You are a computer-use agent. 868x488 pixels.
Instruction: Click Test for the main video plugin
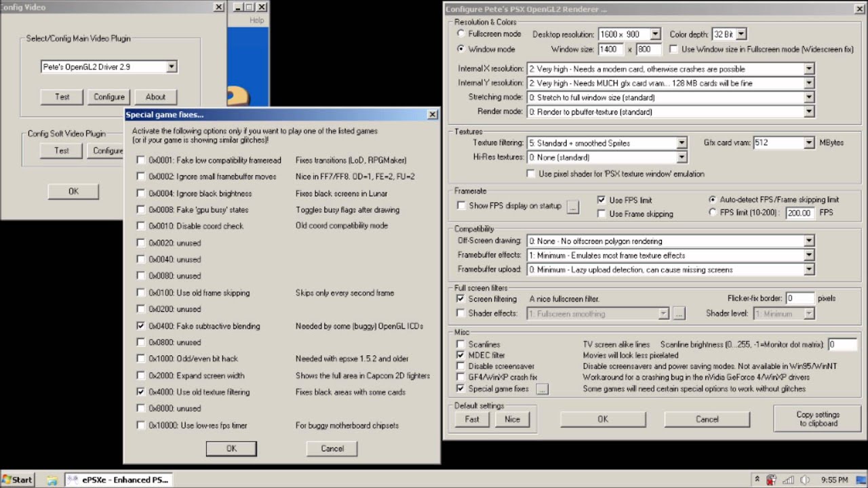[x=62, y=97]
